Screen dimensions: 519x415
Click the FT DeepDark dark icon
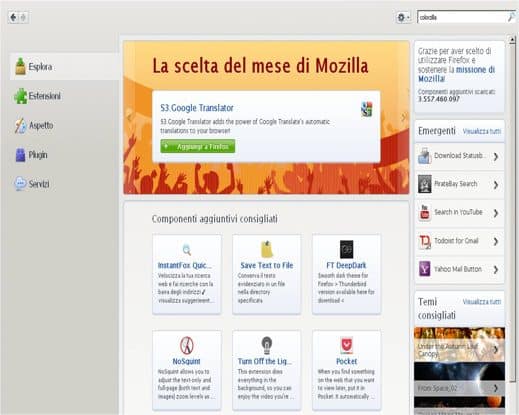coord(346,249)
